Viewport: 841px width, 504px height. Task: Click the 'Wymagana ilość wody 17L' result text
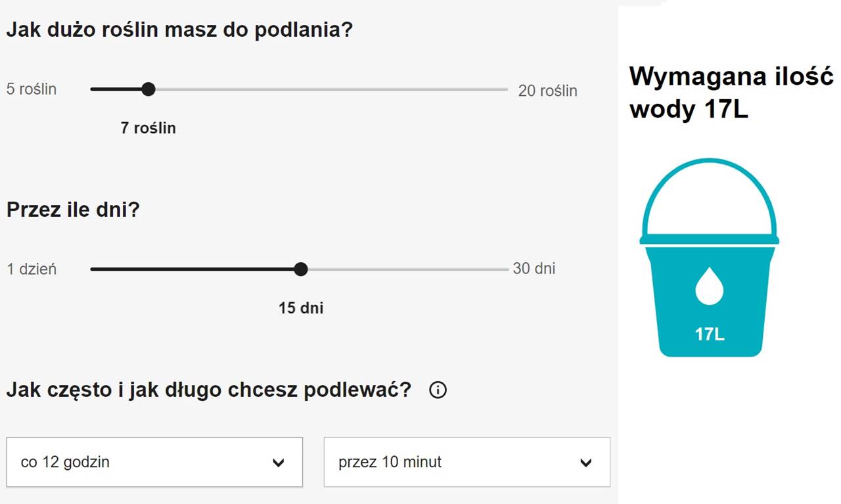pos(731,92)
